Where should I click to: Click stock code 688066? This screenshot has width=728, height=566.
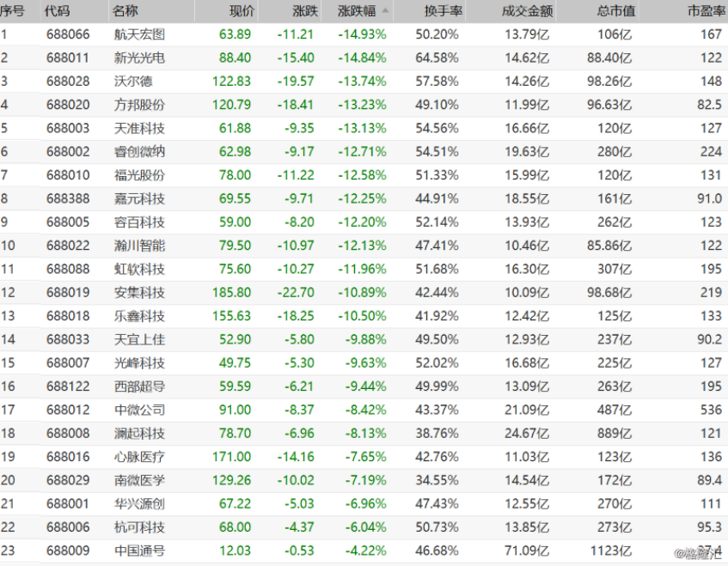(68, 34)
